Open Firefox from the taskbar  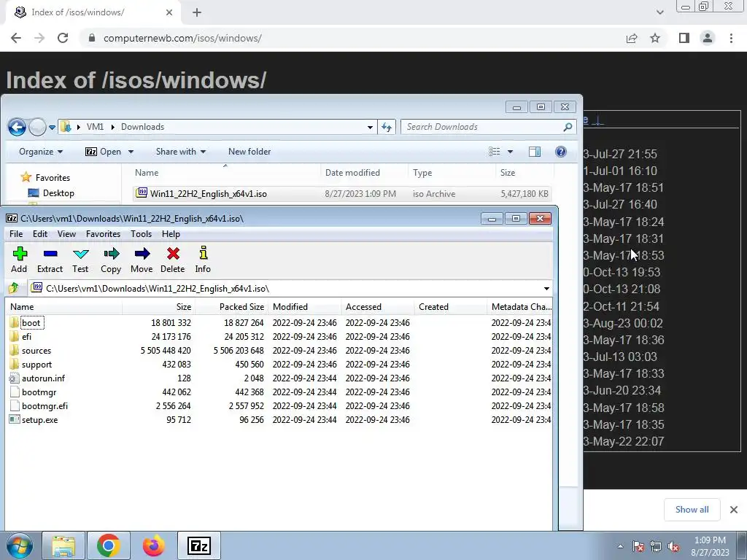153,545
